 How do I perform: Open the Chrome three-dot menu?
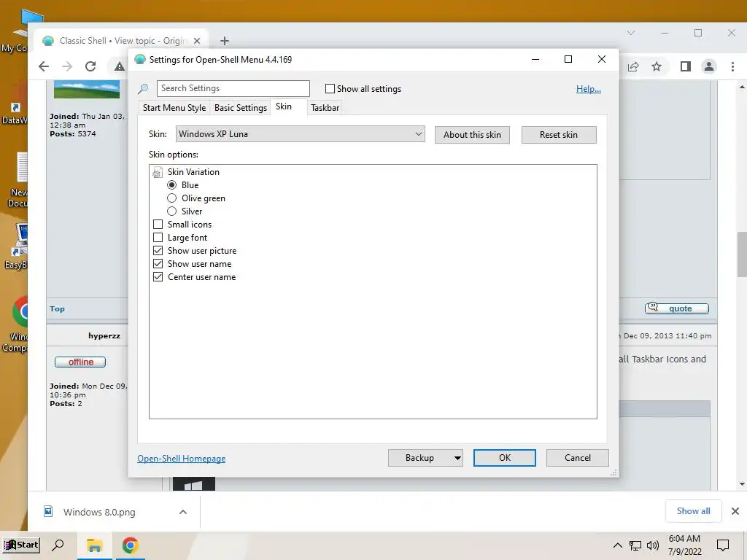(x=732, y=66)
